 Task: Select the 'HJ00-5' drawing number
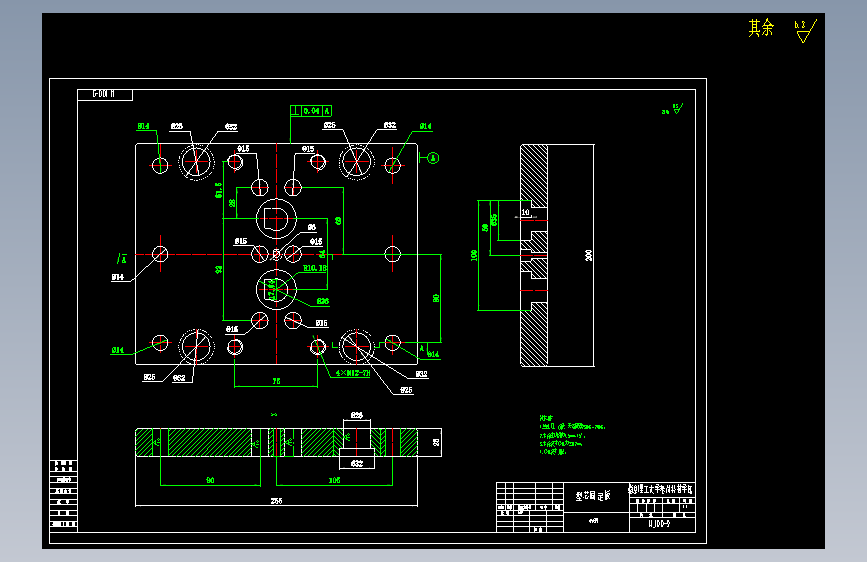(x=659, y=524)
